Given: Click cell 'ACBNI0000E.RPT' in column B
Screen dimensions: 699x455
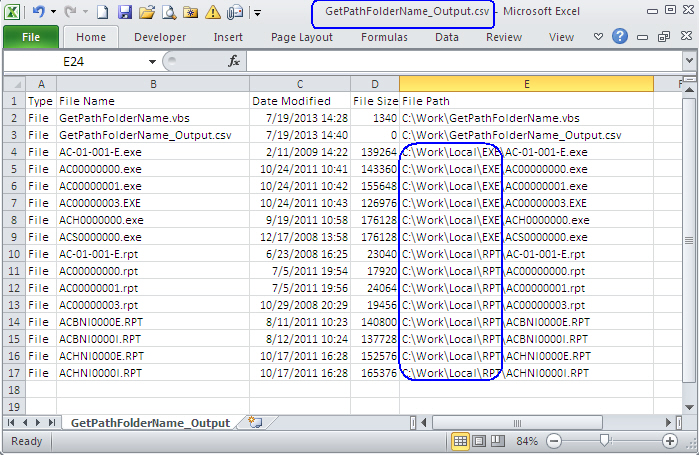Looking at the screenshot, I should 153,322.
